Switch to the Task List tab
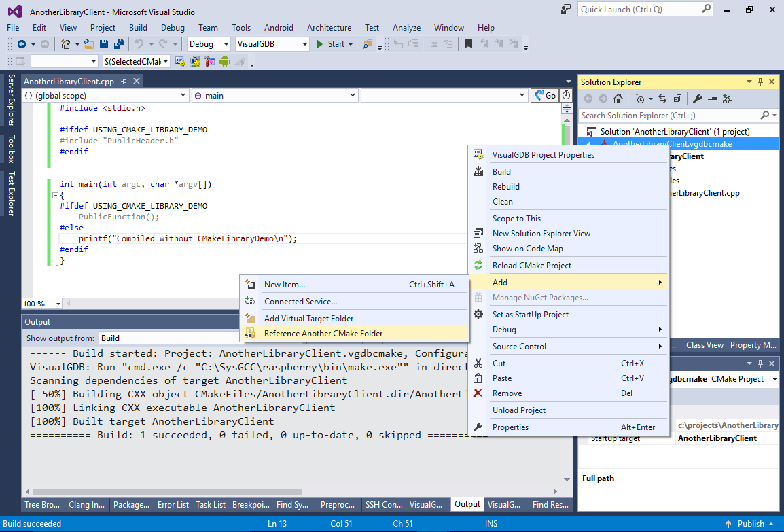Viewport: 784px width, 532px height. click(x=211, y=505)
